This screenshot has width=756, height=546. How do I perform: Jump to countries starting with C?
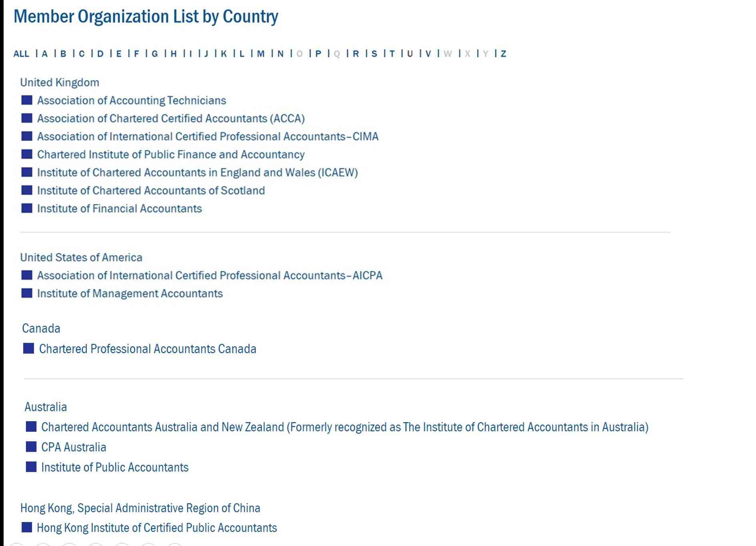pos(82,54)
